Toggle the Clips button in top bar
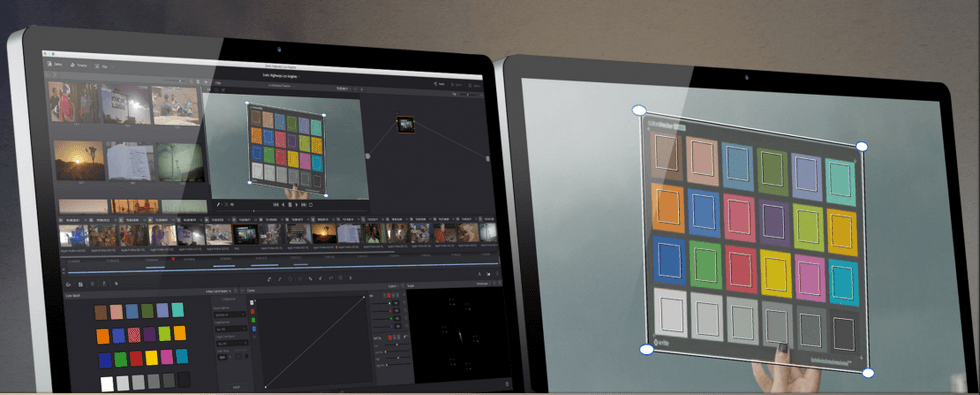 coord(101,66)
